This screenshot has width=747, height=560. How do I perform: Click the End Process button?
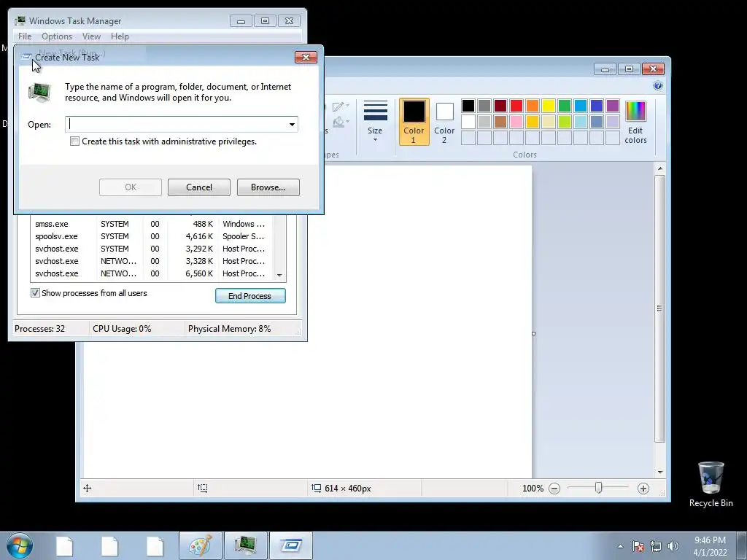(250, 296)
